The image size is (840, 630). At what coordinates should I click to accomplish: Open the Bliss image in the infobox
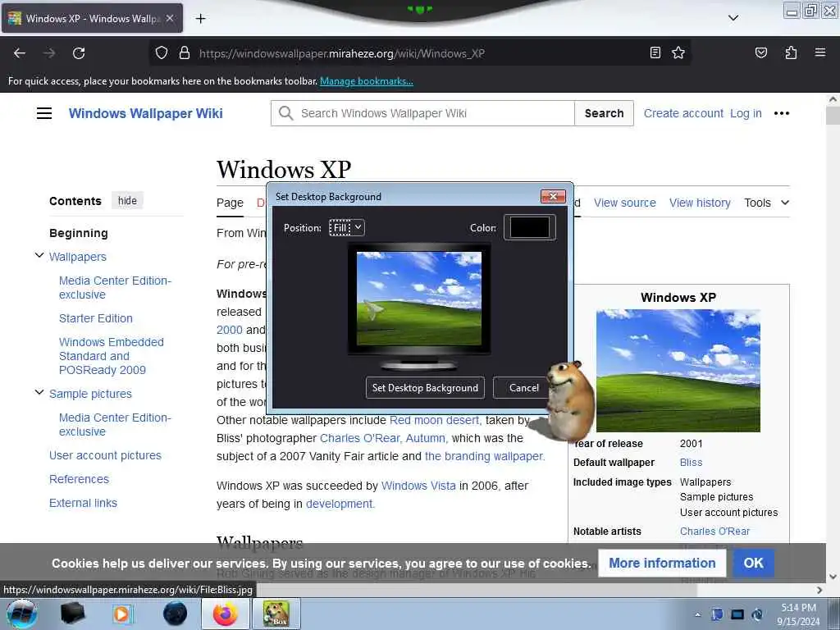pyautogui.click(x=678, y=371)
